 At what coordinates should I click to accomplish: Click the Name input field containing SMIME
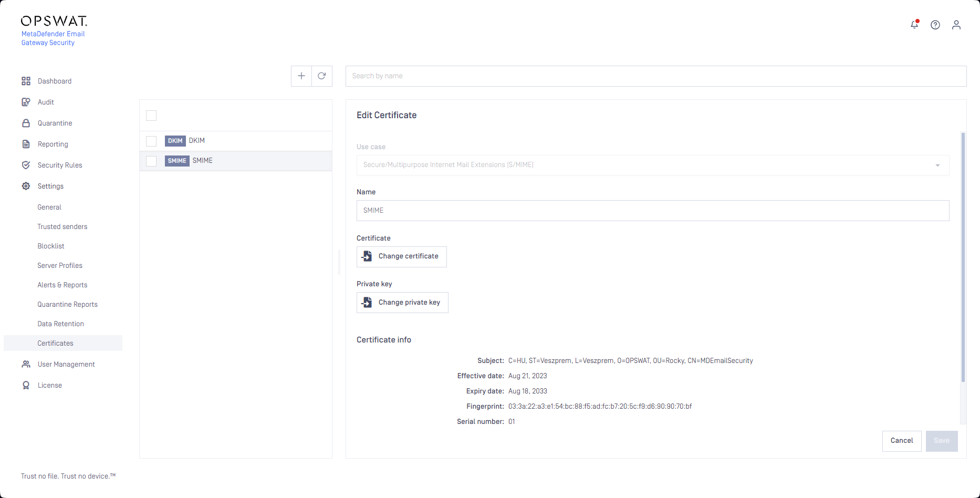[x=653, y=211]
